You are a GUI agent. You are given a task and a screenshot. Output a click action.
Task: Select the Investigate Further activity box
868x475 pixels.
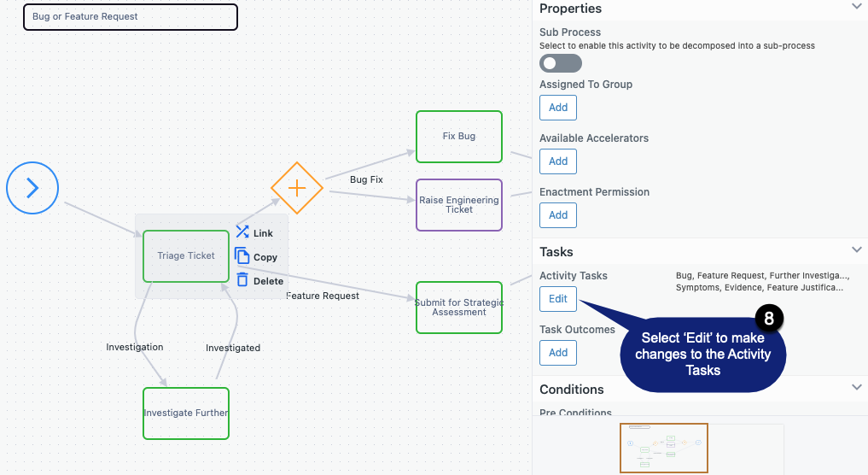pos(186,413)
